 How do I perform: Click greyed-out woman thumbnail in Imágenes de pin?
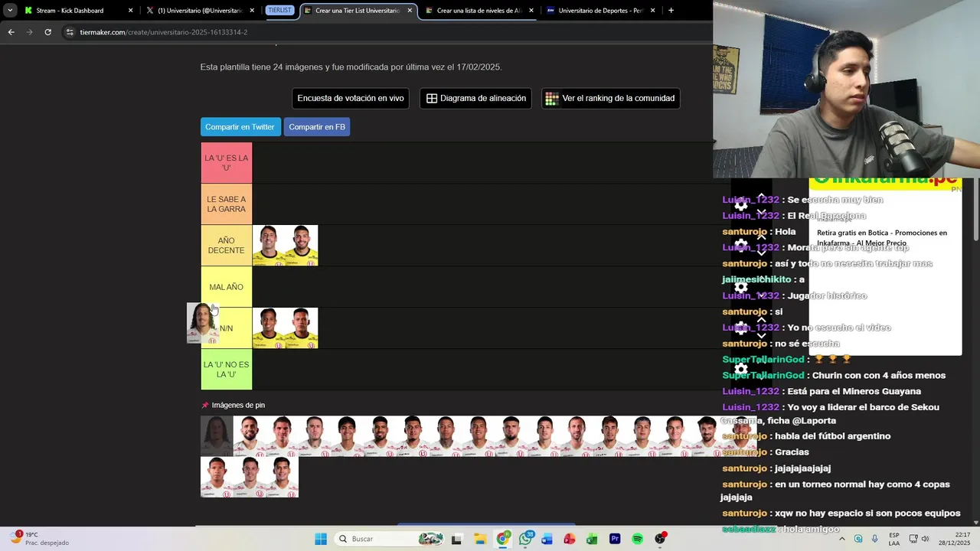pos(217,436)
